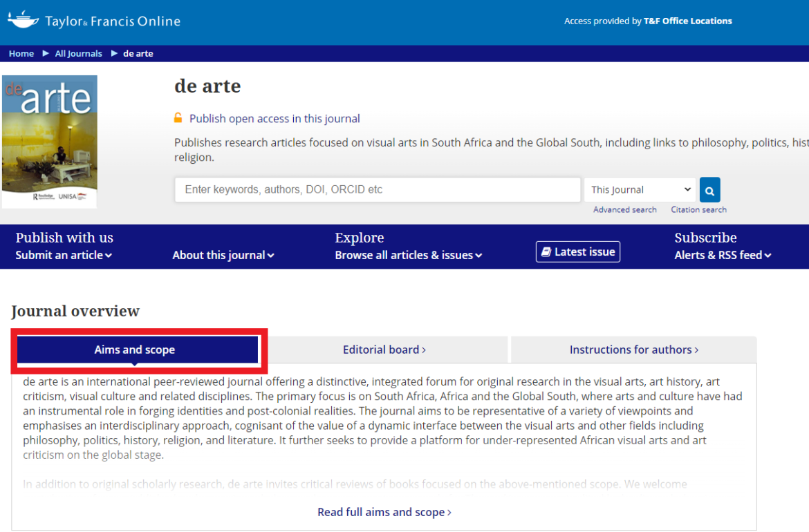Expand Browse all articles & issues menu
The height and width of the screenshot is (532, 809).
(x=408, y=255)
